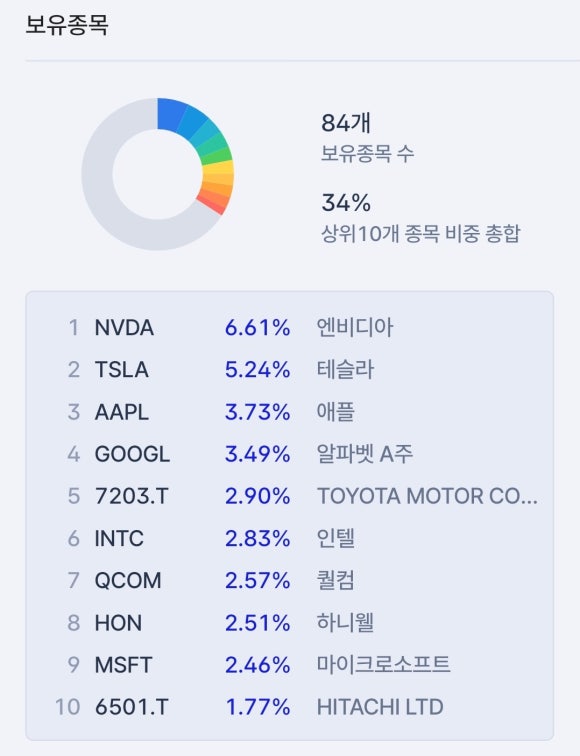580x756 pixels.
Task: Open the NVDA ticker row
Action: pos(289,328)
